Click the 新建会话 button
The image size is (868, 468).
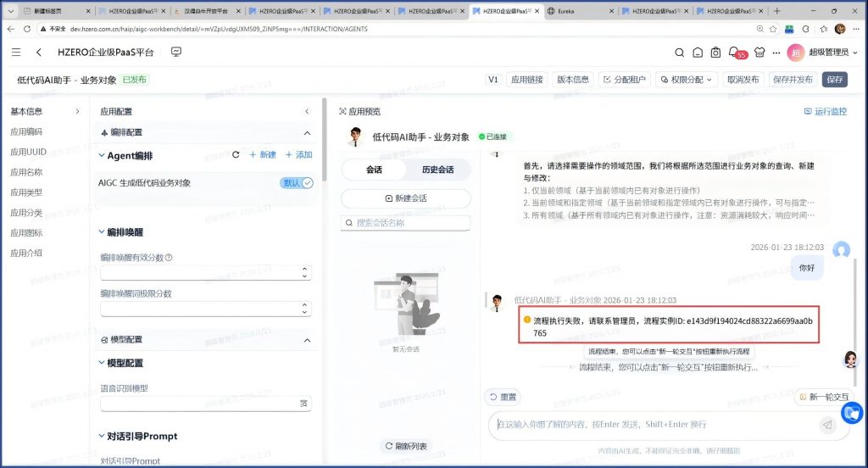[405, 198]
